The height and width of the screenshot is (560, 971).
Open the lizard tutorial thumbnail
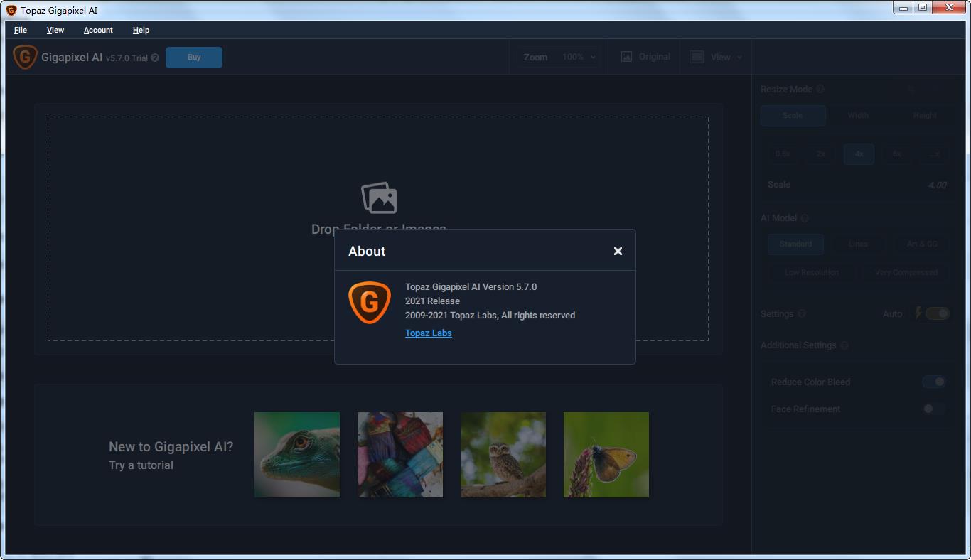pyautogui.click(x=297, y=455)
